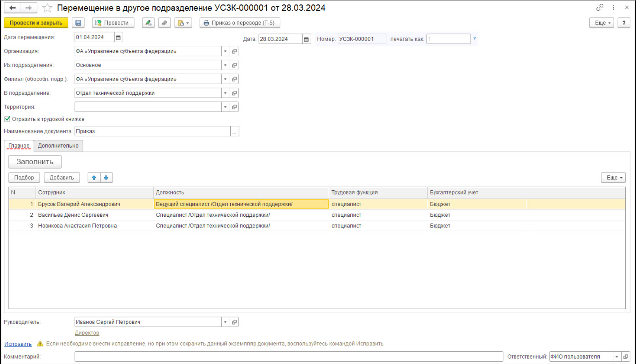The width and height of the screenshot is (636, 364).
Task: Add document to favorites with star icon
Action: point(47,8)
